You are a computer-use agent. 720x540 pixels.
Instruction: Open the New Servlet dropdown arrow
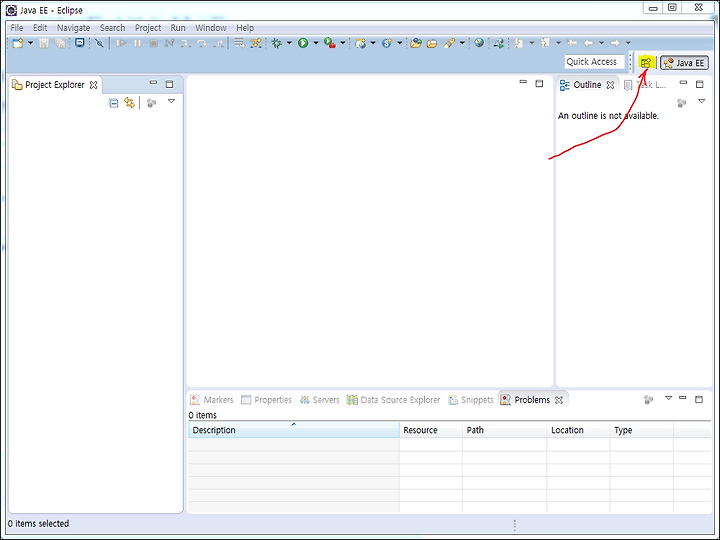click(x=399, y=43)
